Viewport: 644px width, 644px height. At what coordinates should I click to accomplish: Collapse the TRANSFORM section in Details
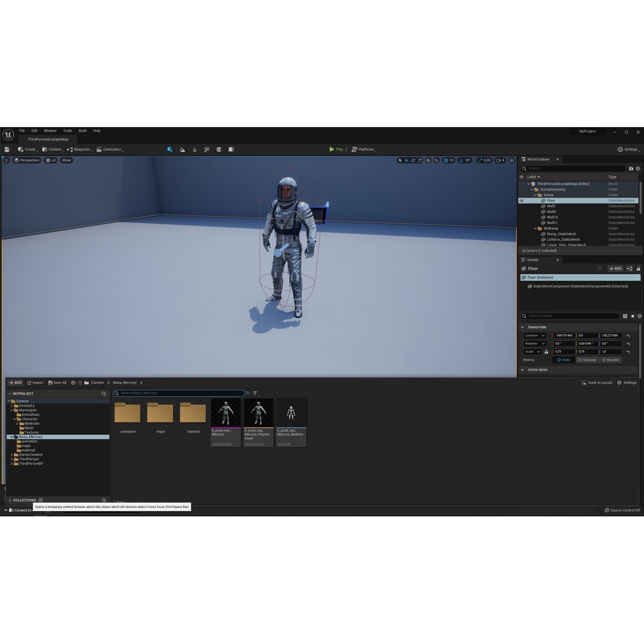523,327
